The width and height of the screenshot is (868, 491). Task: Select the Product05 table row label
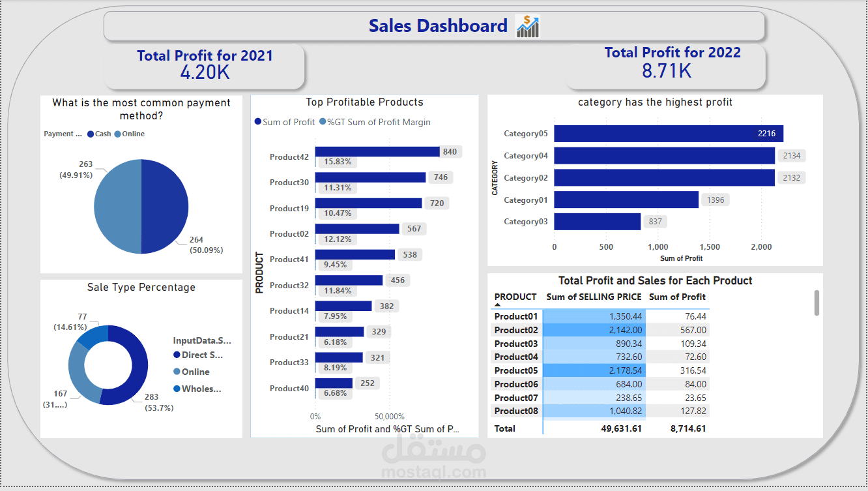click(516, 370)
